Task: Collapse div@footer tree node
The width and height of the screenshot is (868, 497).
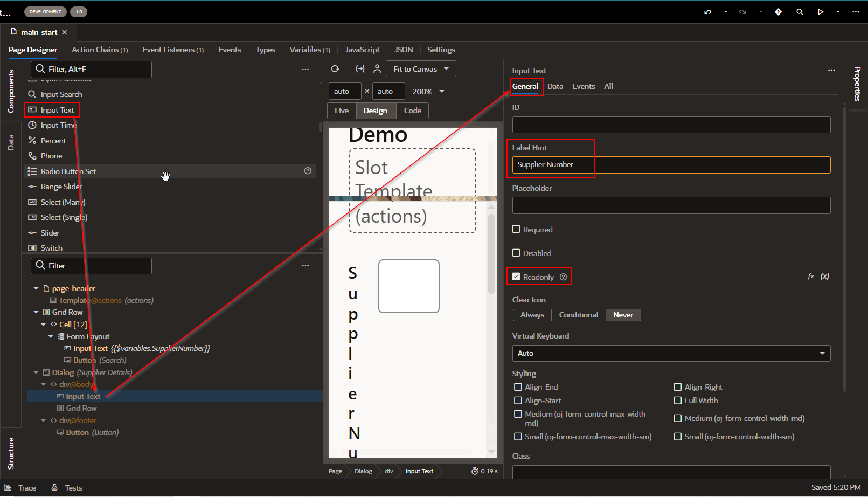Action: pyautogui.click(x=43, y=420)
